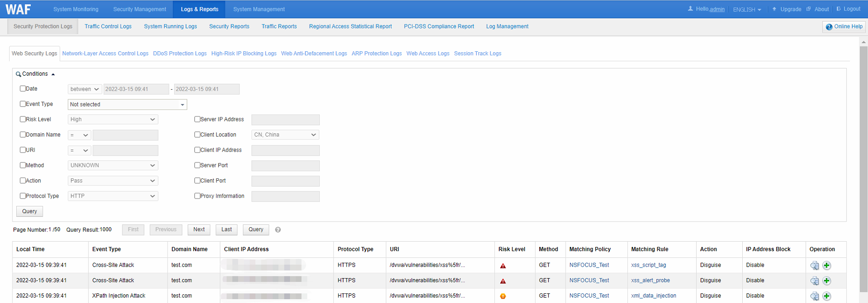Check the Client Location checkbox
The width and height of the screenshot is (868, 303).
click(197, 135)
